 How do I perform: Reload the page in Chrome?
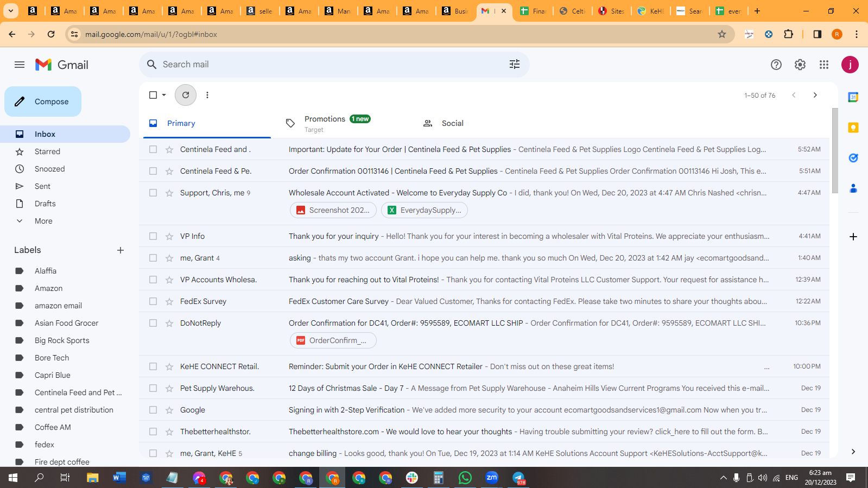pos(51,34)
